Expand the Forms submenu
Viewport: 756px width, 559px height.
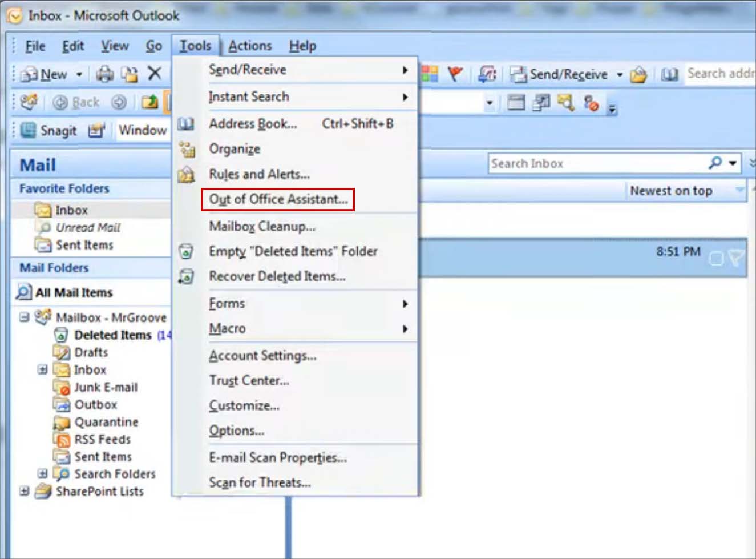(296, 303)
